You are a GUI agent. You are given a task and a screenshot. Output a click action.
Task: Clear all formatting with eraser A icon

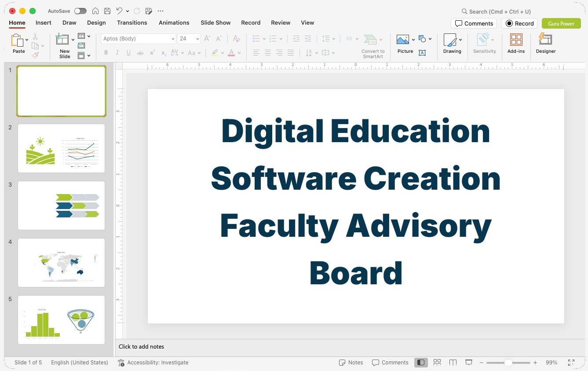click(236, 39)
